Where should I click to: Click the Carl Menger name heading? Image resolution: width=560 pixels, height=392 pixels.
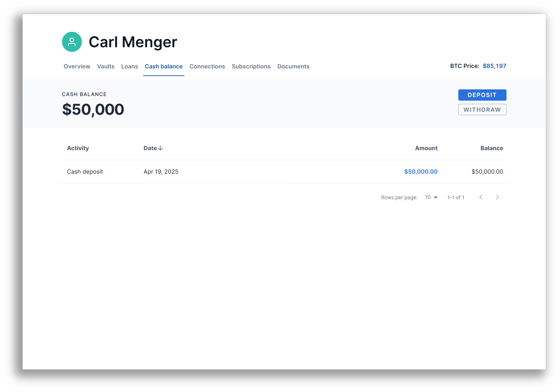pos(133,42)
